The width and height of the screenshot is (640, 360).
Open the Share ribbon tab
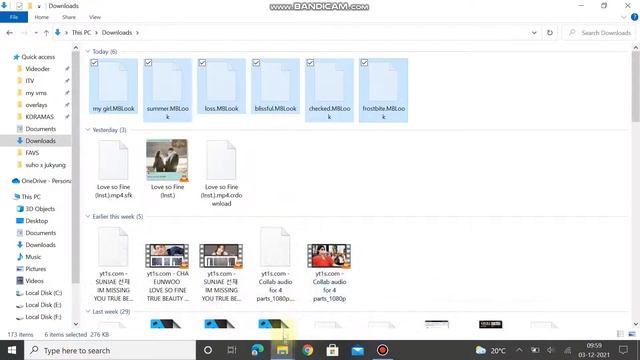coord(69,17)
